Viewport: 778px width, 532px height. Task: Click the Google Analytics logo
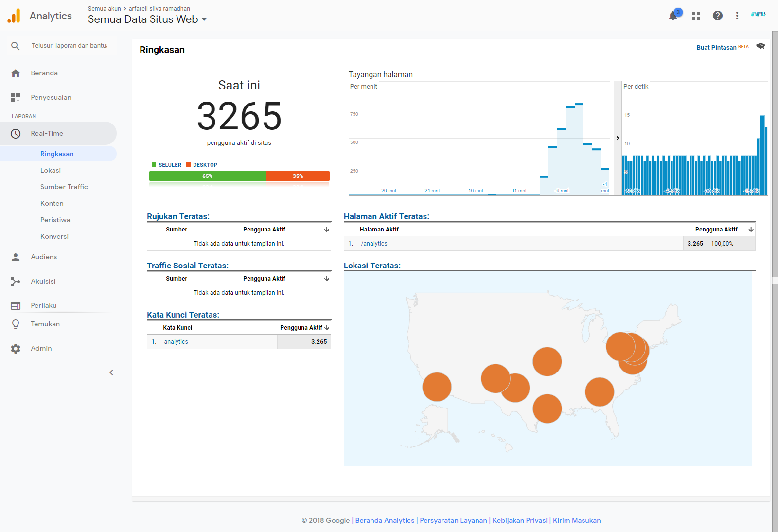(14, 16)
